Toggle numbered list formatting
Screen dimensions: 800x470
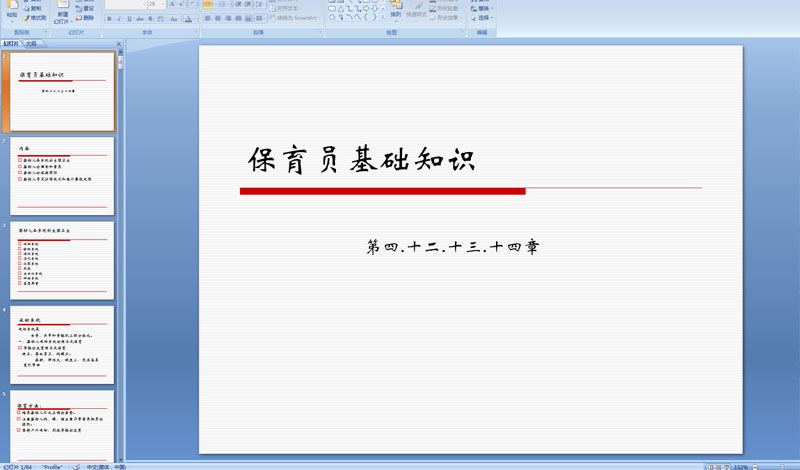click(x=224, y=4)
